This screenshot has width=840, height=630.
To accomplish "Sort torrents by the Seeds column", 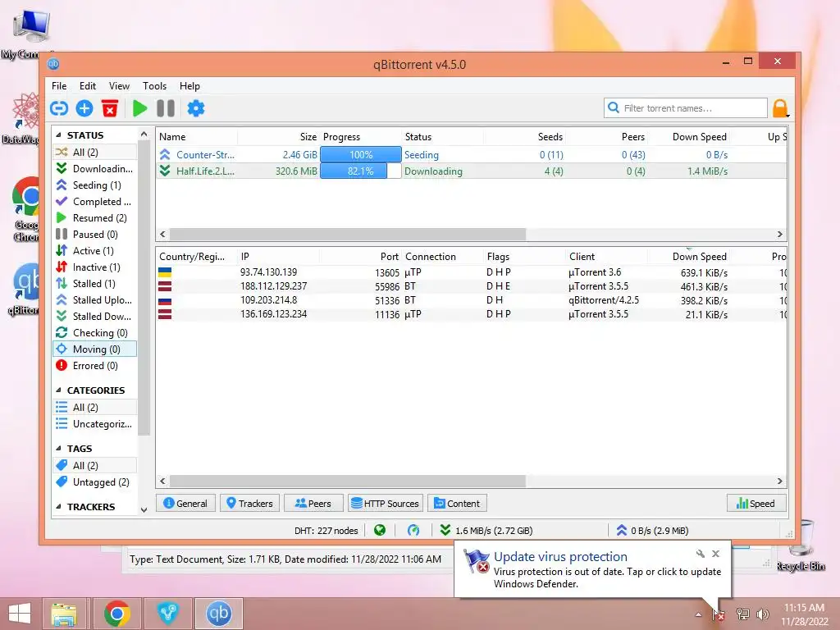I will pyautogui.click(x=525, y=137).
